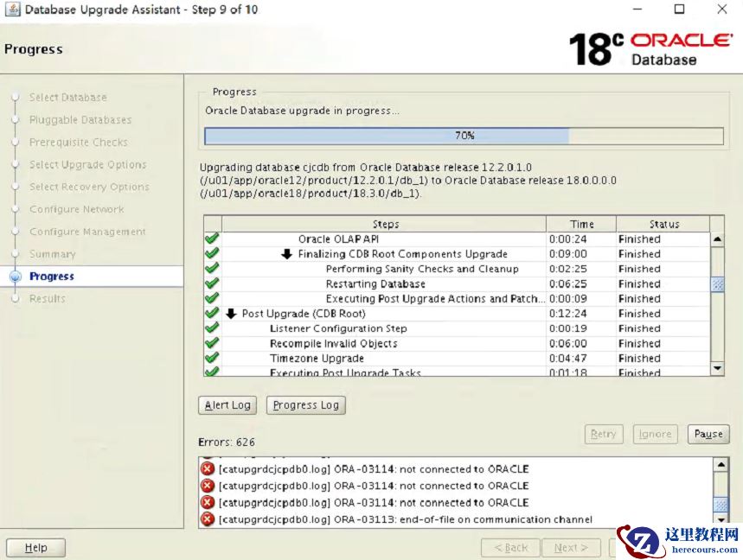The width and height of the screenshot is (743, 560).
Task: Select the Select Database step
Action: click(67, 98)
